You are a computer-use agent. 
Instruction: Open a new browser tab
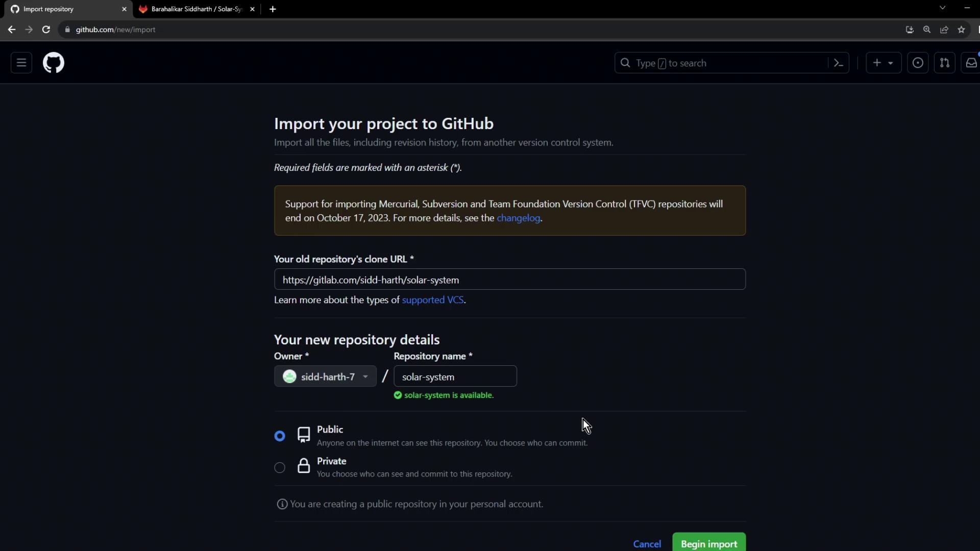pyautogui.click(x=273, y=9)
